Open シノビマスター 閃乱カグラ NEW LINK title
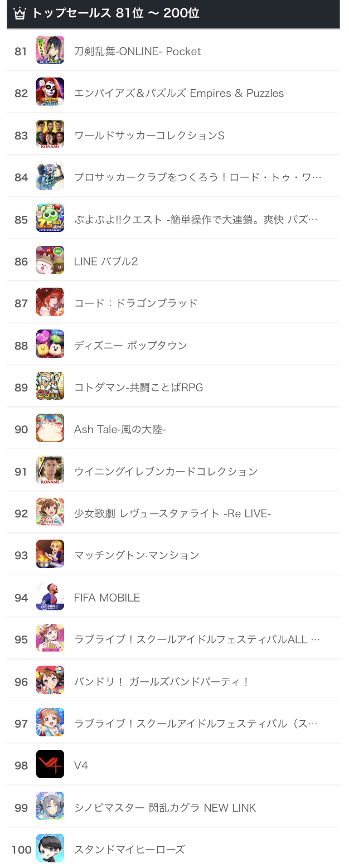349x868 pixels. (x=165, y=808)
